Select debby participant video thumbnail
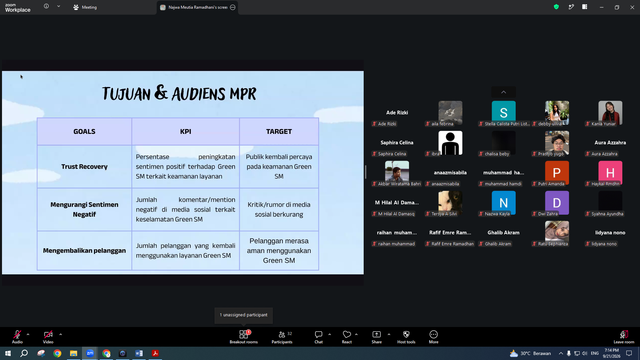The height and width of the screenshot is (360, 640). tap(557, 113)
